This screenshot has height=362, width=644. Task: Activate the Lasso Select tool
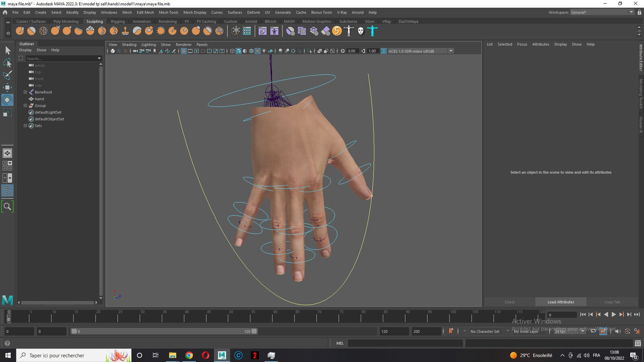7,62
